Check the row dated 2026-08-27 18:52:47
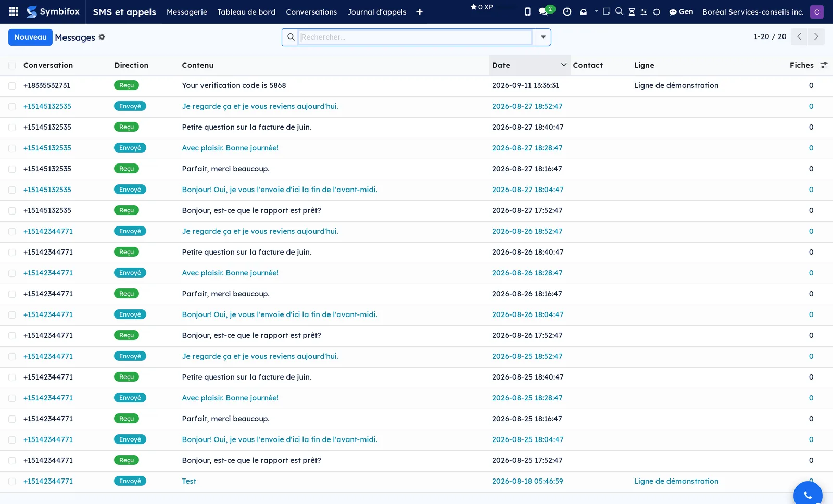 (12, 107)
